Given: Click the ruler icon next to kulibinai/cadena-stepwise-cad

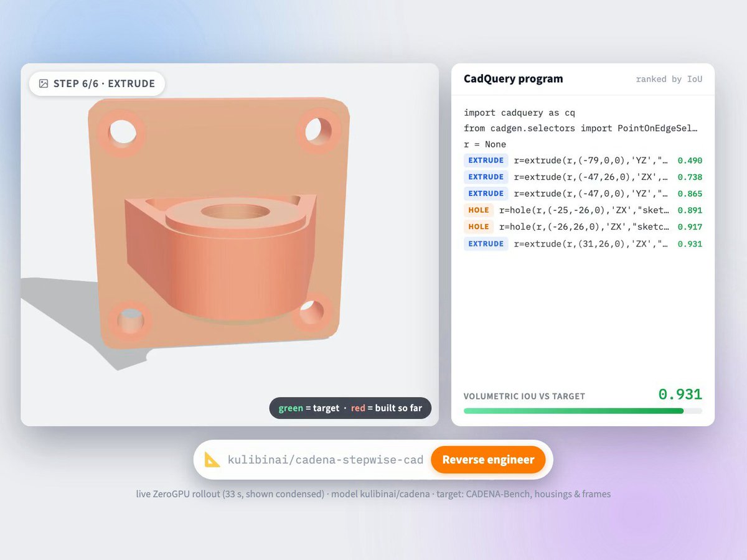Looking at the screenshot, I should pos(213,460).
